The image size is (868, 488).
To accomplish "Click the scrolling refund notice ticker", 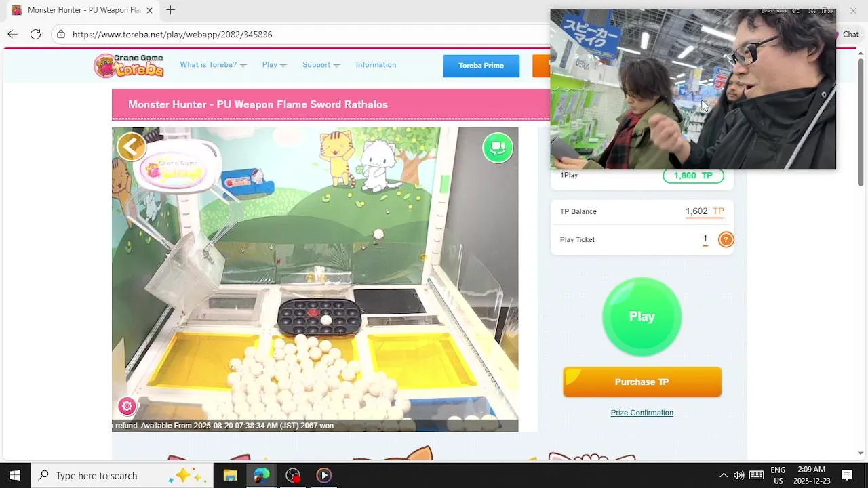I will (x=315, y=426).
